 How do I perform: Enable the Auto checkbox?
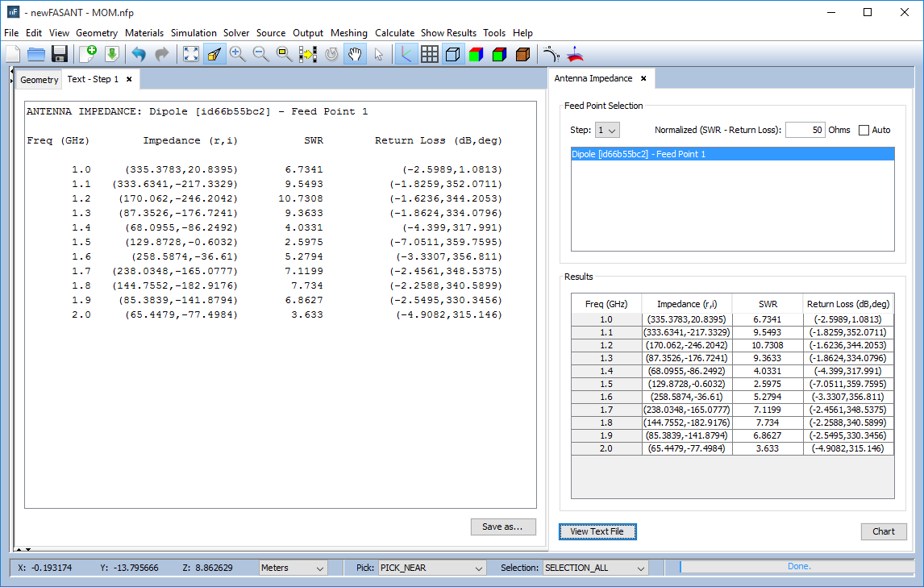click(x=864, y=130)
